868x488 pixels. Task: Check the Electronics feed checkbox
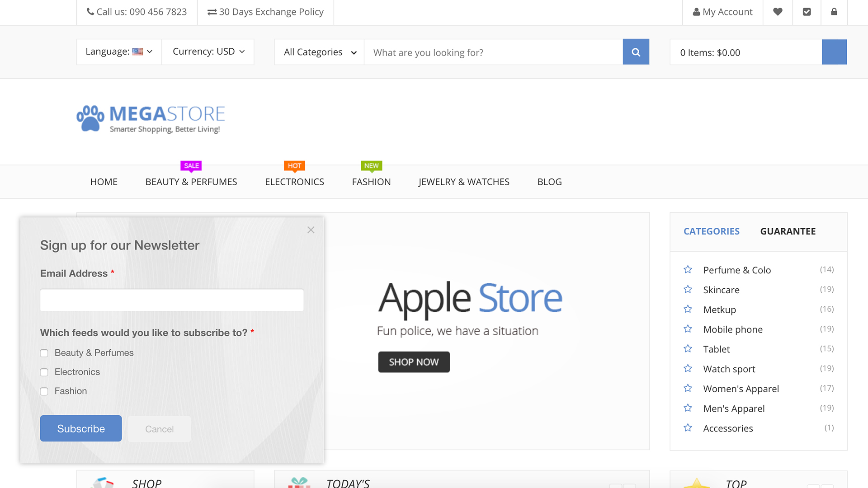[44, 372]
